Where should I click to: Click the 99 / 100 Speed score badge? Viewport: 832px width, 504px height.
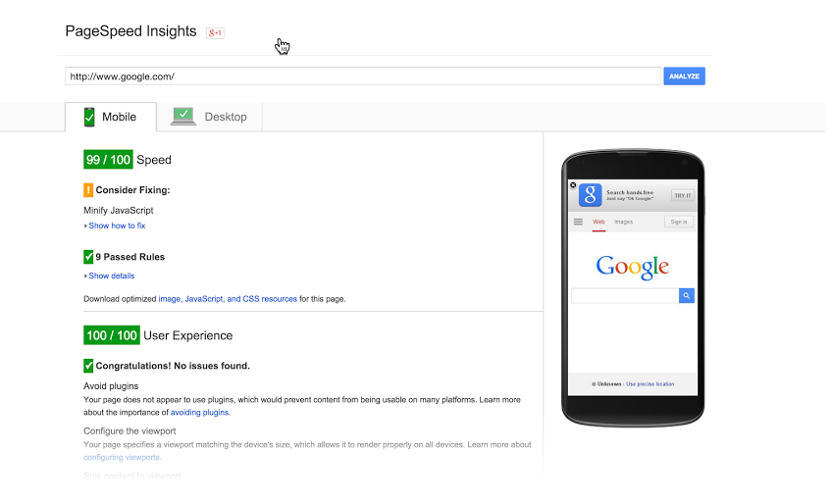108,160
